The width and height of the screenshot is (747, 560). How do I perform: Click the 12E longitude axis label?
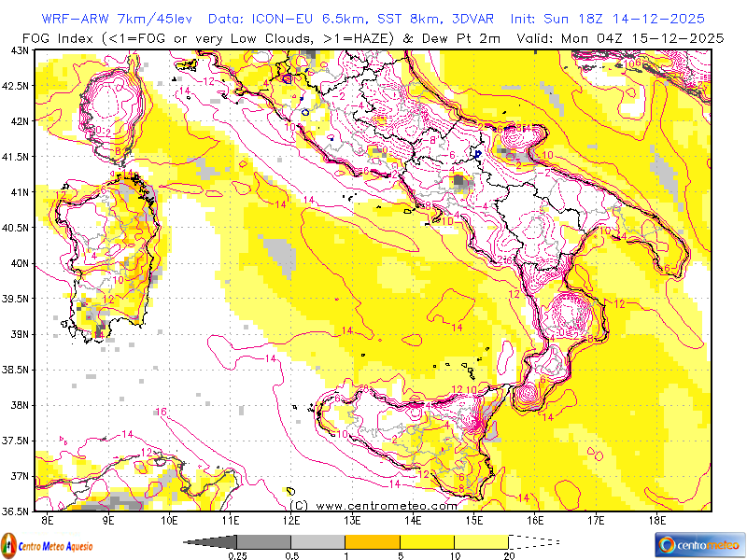[291, 519]
